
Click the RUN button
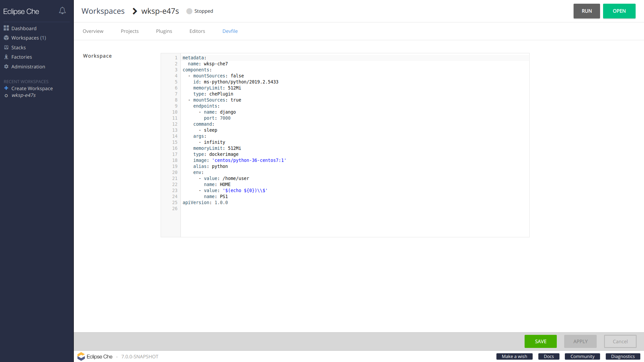[x=587, y=11]
